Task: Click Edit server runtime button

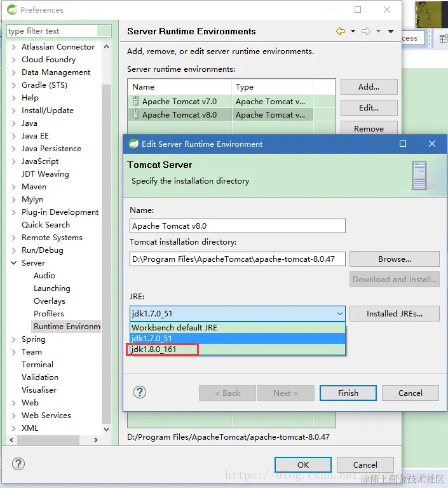Action: (x=369, y=107)
